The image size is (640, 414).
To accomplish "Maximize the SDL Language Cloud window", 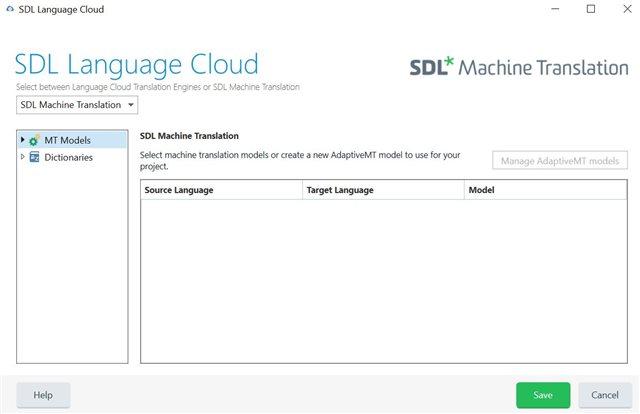I will (x=591, y=9).
